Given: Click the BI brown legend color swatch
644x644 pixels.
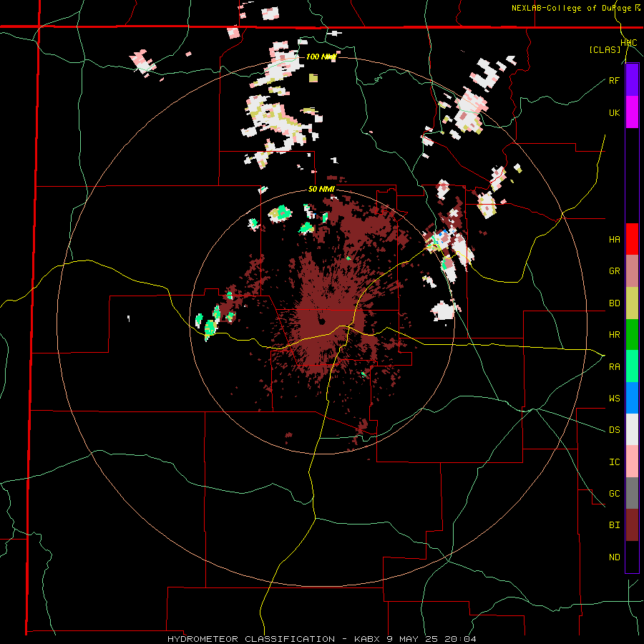Looking at the screenshot, I should click(x=632, y=525).
